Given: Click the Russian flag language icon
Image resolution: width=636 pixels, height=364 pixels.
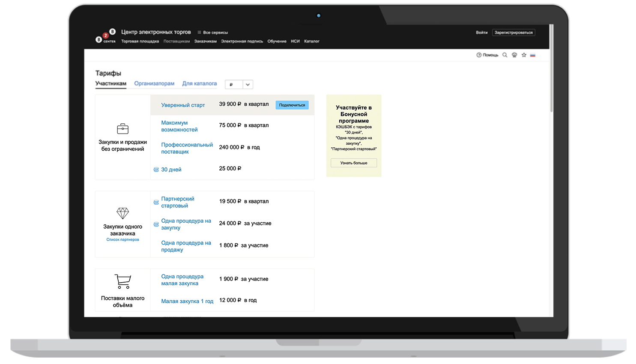Looking at the screenshot, I should [532, 55].
